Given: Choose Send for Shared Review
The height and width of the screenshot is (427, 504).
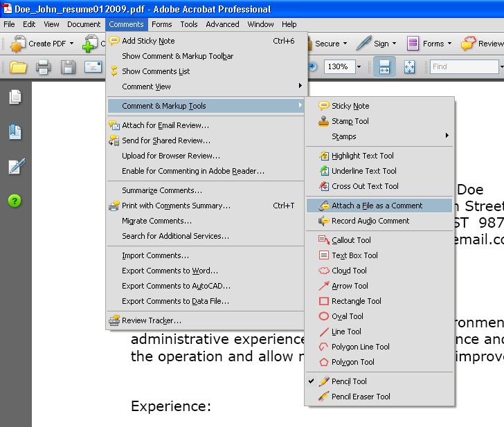Looking at the screenshot, I should point(206,140).
